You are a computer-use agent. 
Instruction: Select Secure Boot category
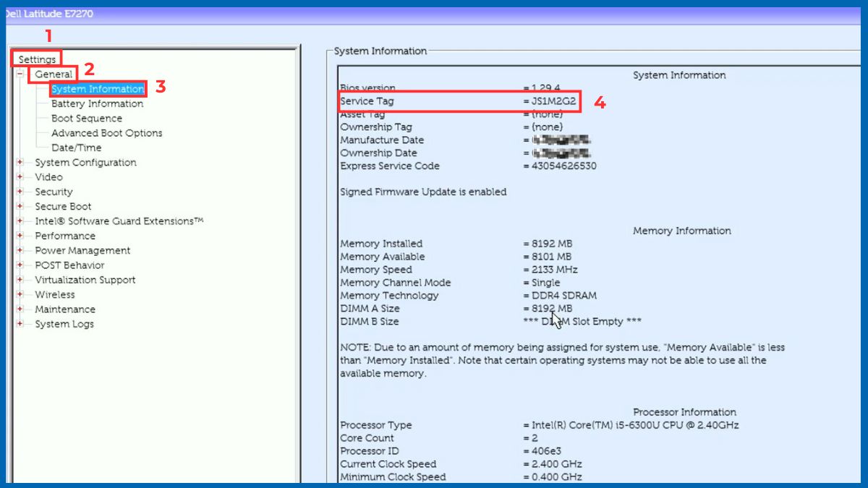(x=63, y=207)
